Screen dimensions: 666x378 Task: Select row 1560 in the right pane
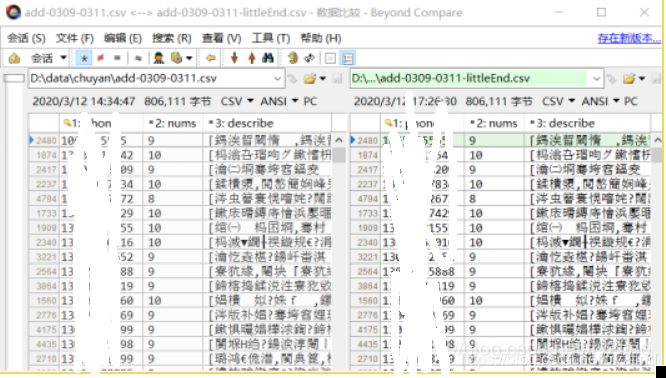point(500,301)
